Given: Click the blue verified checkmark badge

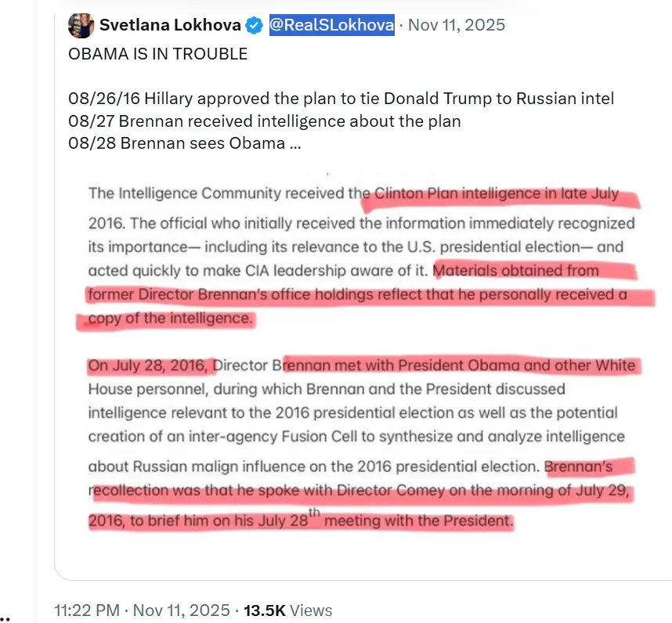Looking at the screenshot, I should click(255, 26).
